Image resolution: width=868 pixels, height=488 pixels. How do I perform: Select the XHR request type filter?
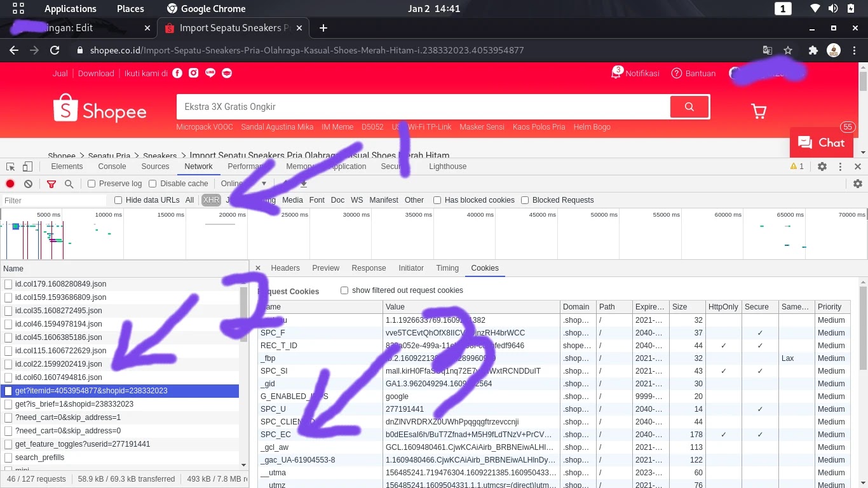point(211,200)
